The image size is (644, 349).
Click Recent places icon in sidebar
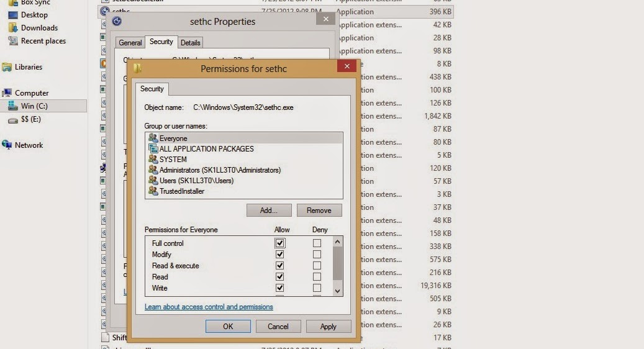click(13, 40)
